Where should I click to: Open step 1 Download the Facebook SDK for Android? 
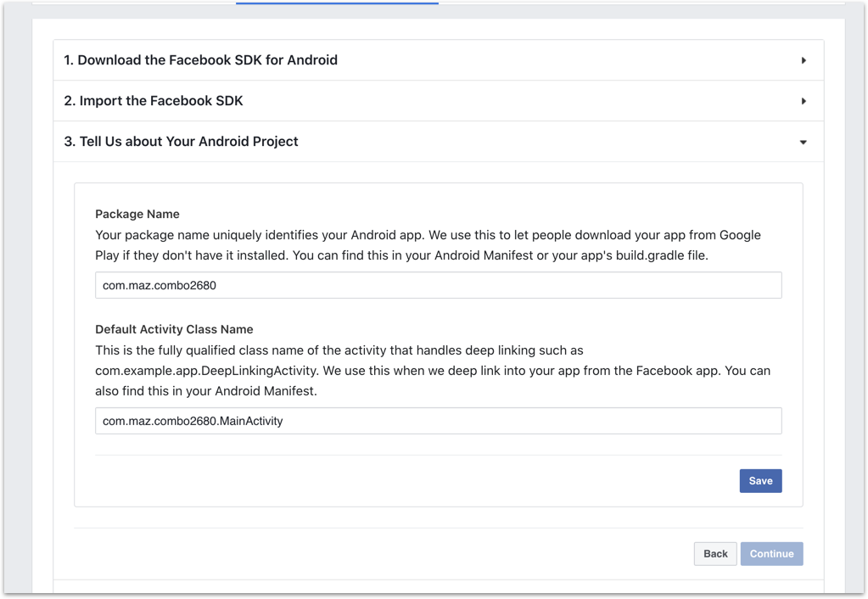coord(439,59)
